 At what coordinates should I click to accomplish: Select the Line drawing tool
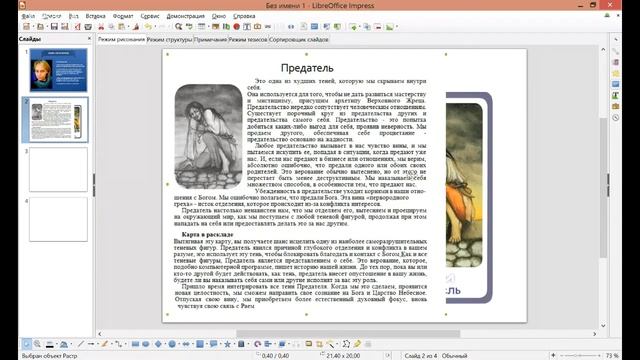[x=80, y=344]
